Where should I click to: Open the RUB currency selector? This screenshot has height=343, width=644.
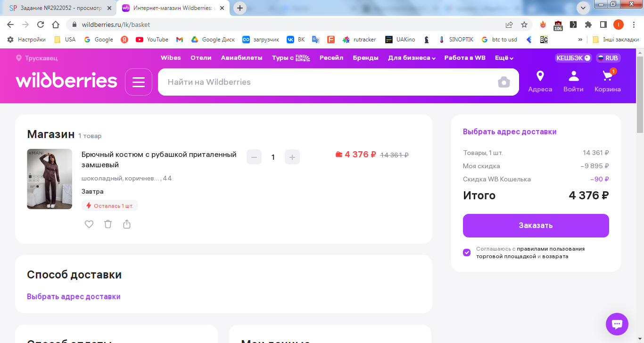(x=608, y=58)
